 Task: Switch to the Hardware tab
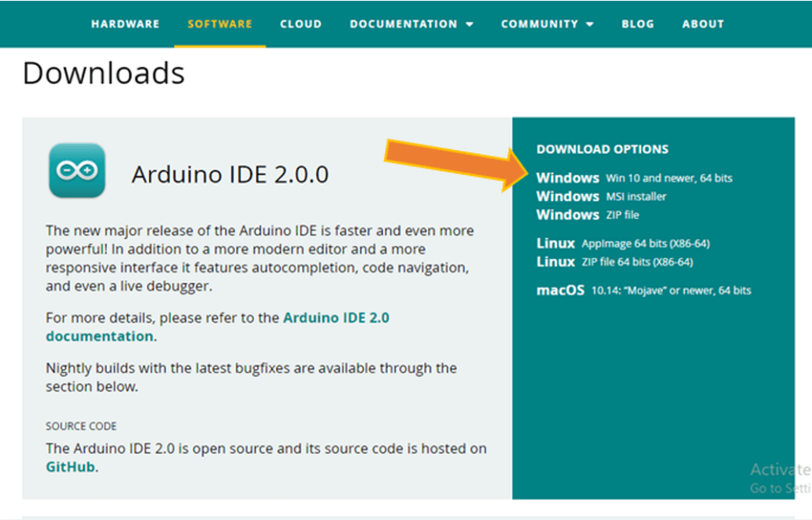pyautogui.click(x=125, y=24)
